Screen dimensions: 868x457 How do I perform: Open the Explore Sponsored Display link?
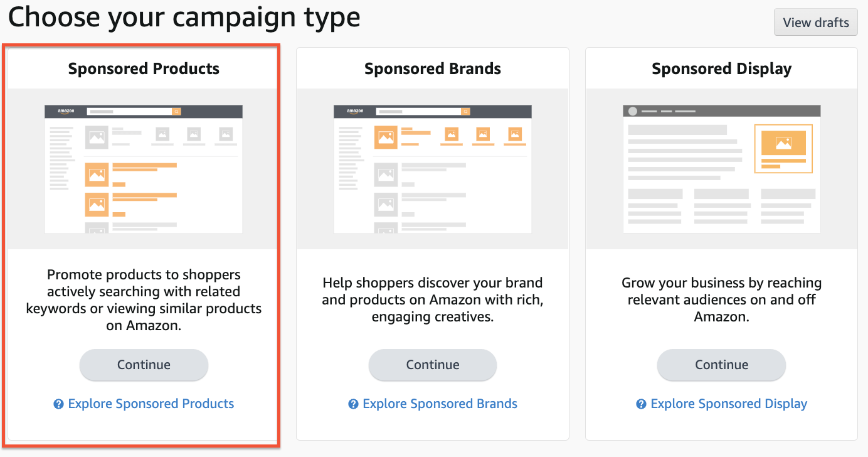[x=728, y=404]
